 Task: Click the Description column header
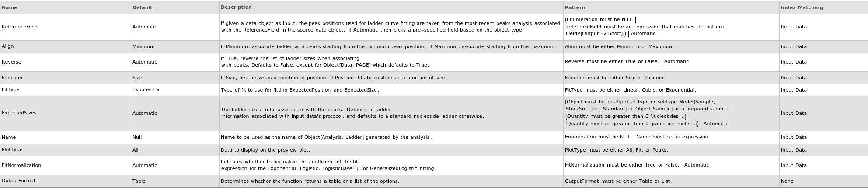(x=236, y=7)
